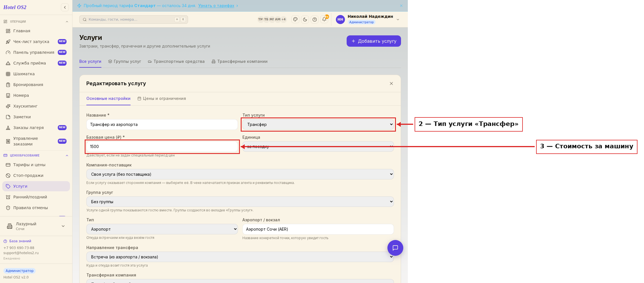Click the Добавить услугу button

pyautogui.click(x=374, y=41)
